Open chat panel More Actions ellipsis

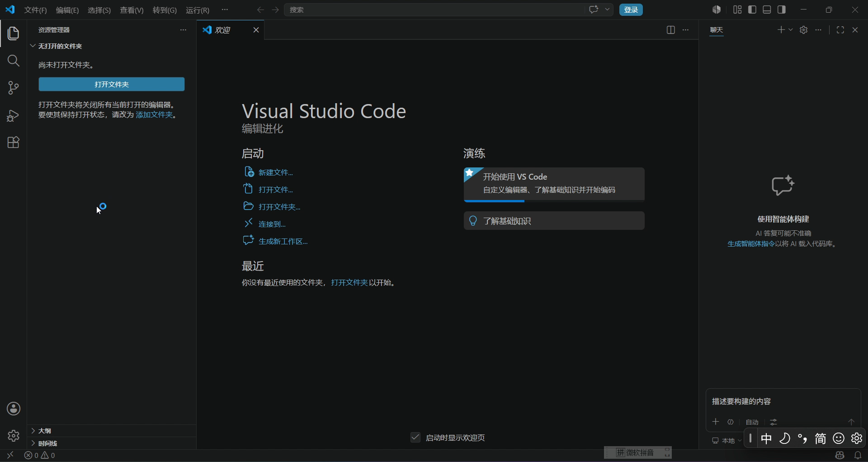pyautogui.click(x=818, y=30)
